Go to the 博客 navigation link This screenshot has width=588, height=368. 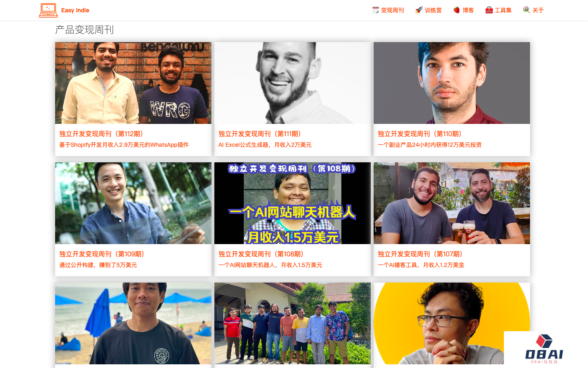468,10
